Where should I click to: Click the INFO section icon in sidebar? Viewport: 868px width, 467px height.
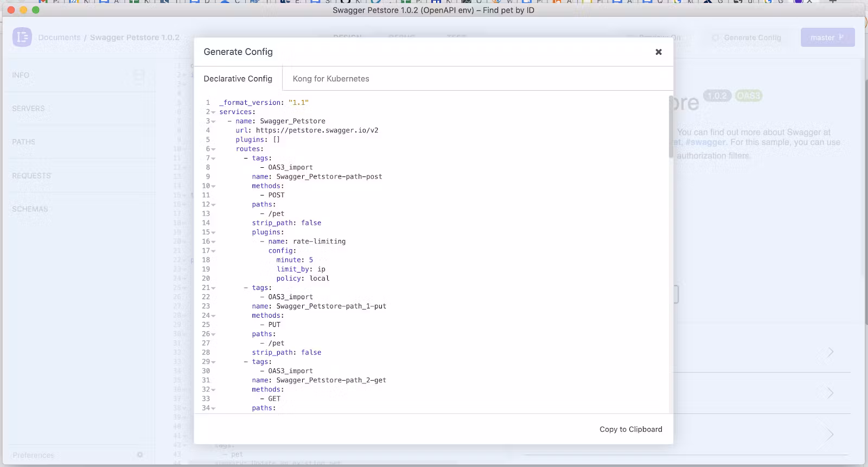139,76
